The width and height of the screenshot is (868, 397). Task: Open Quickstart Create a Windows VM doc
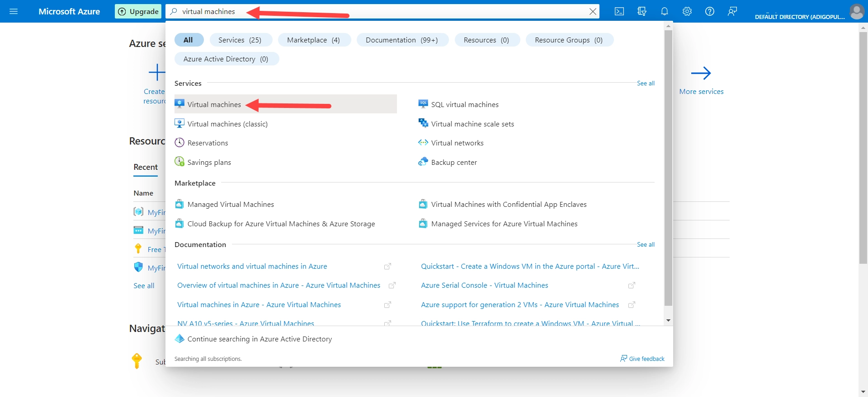(x=530, y=266)
